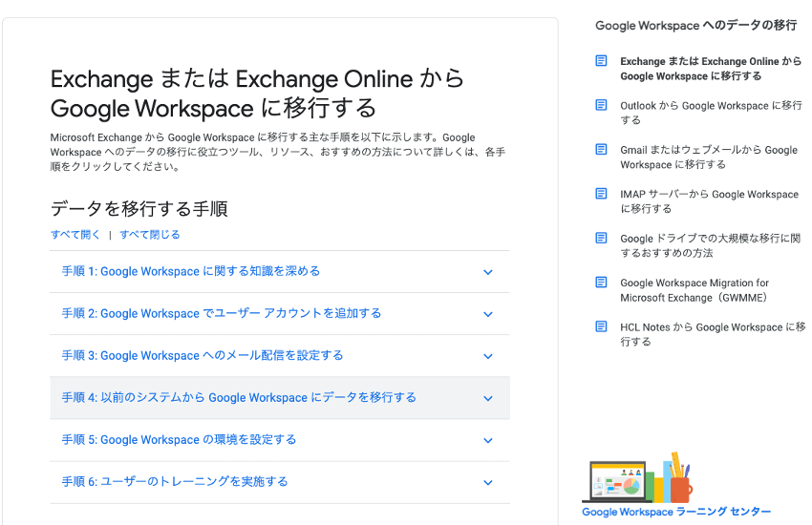
Task: Click document icon beside HCL Notes article
Action: point(601,326)
